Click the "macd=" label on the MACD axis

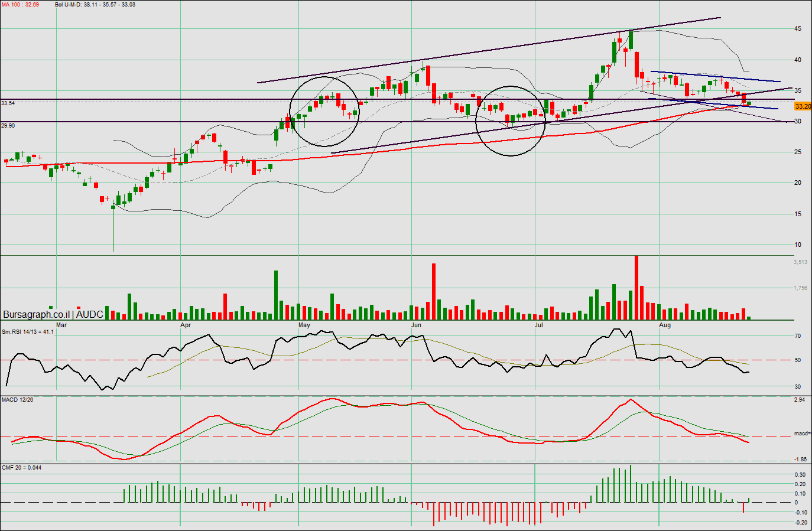(x=802, y=434)
